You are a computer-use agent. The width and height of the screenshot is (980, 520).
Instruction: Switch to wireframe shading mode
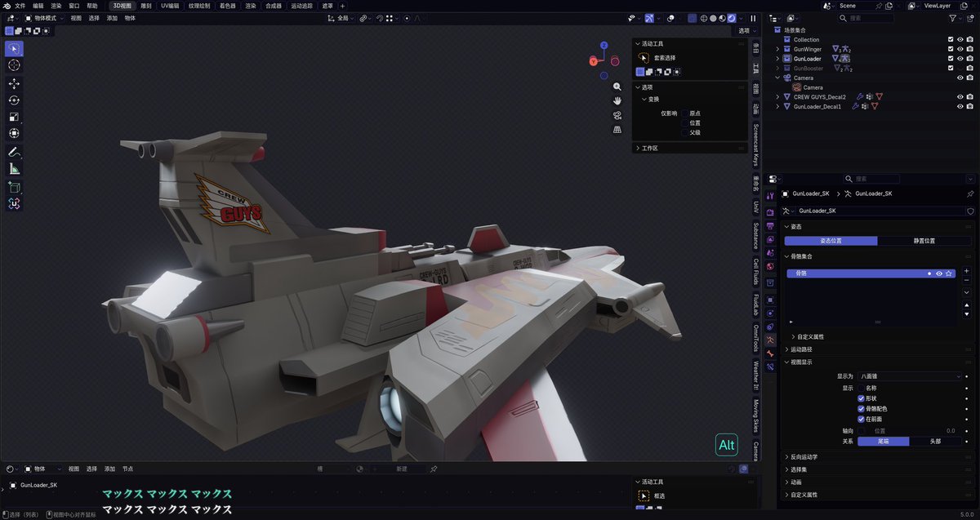704,18
